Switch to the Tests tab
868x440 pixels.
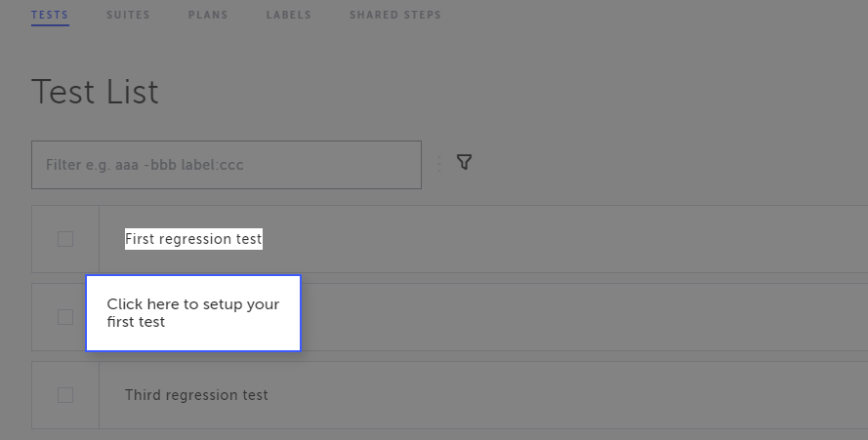[x=50, y=15]
